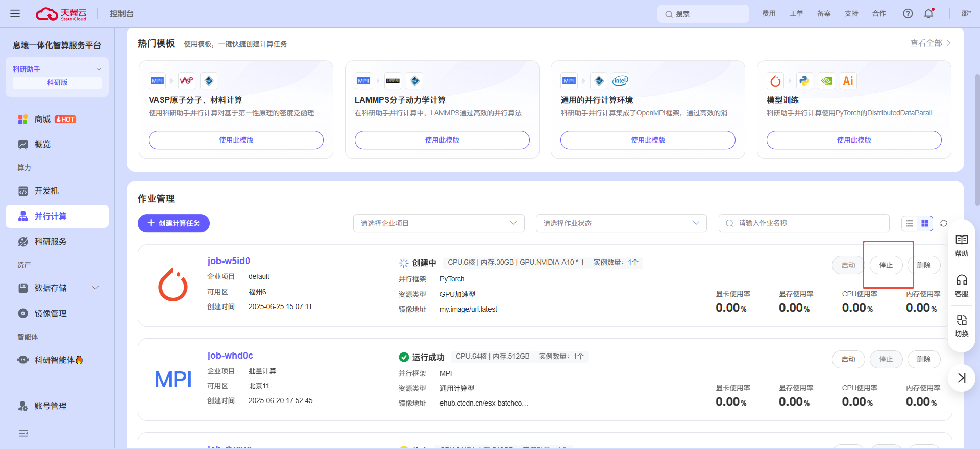Expand the 科研助手 workspace dropdown
Screen dimensions: 980x449
99,69
